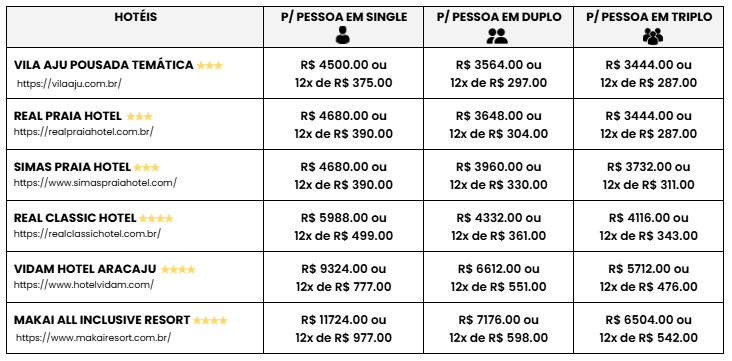Select the P/ PESSOA EM SINGLE header

[344, 17]
